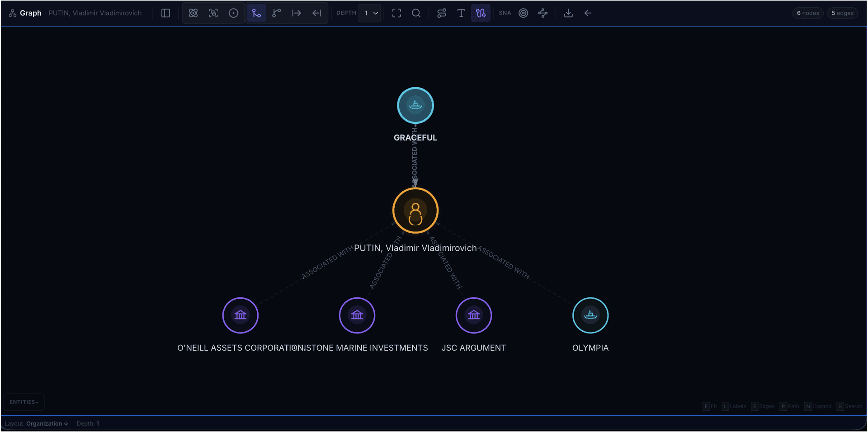Select the branching tree layout icon
868x432 pixels.
276,13
